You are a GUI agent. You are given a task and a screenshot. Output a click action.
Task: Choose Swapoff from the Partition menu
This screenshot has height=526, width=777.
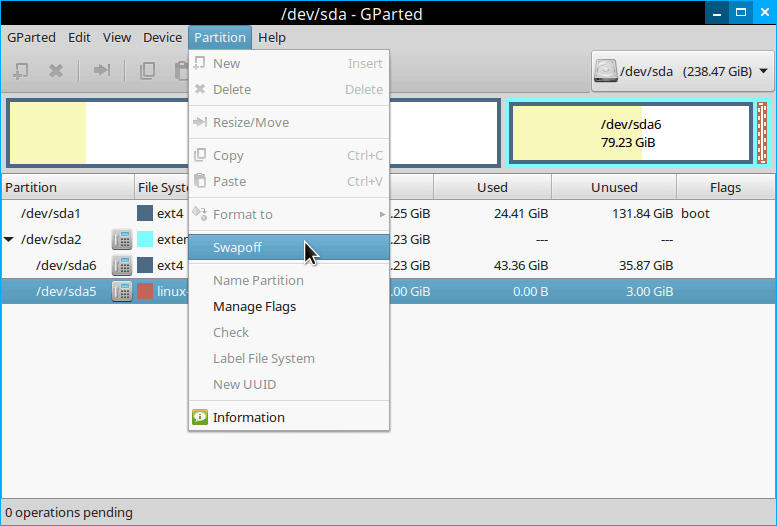pyautogui.click(x=289, y=247)
